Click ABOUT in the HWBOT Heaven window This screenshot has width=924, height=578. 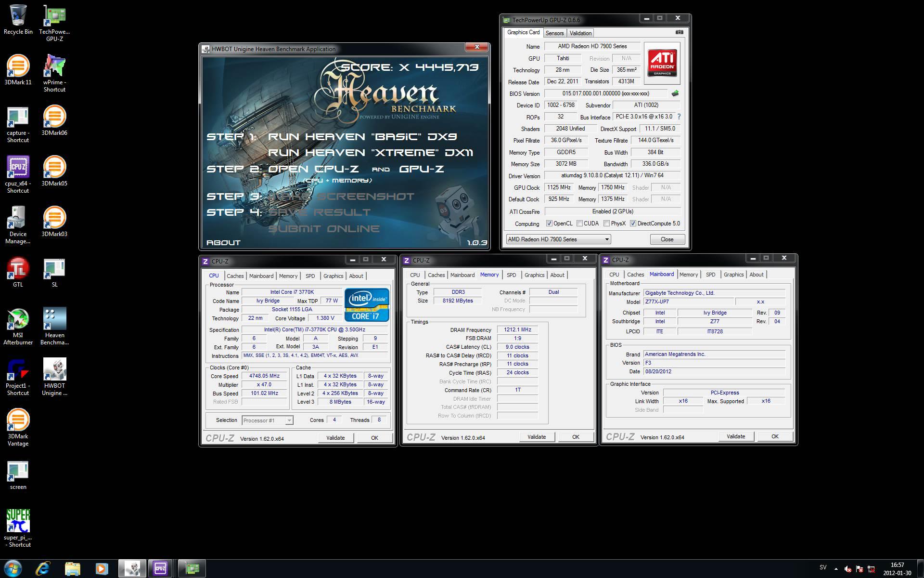pos(223,243)
